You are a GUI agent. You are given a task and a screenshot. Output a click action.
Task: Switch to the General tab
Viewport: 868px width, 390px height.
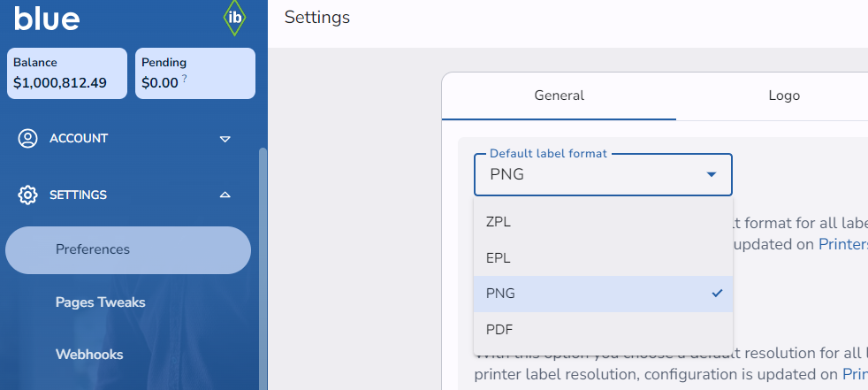[x=559, y=96]
